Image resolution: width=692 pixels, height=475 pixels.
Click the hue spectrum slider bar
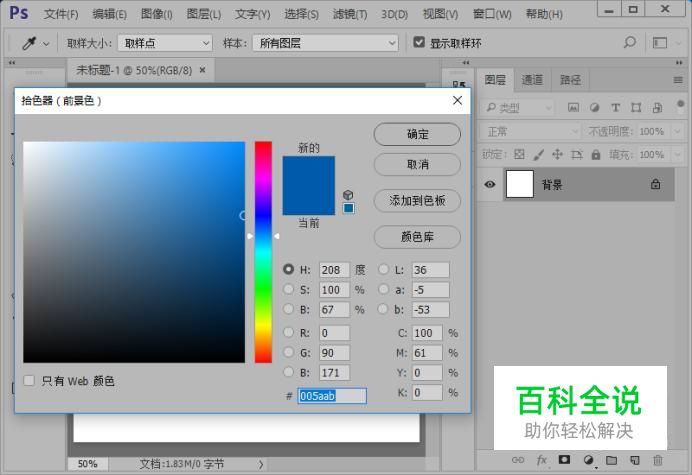click(x=263, y=252)
